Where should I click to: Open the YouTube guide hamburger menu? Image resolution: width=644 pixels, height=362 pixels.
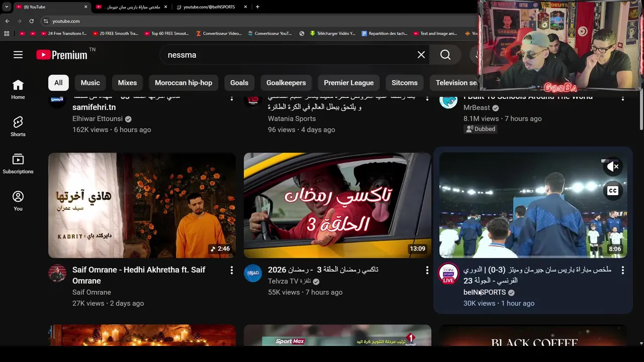click(x=18, y=55)
